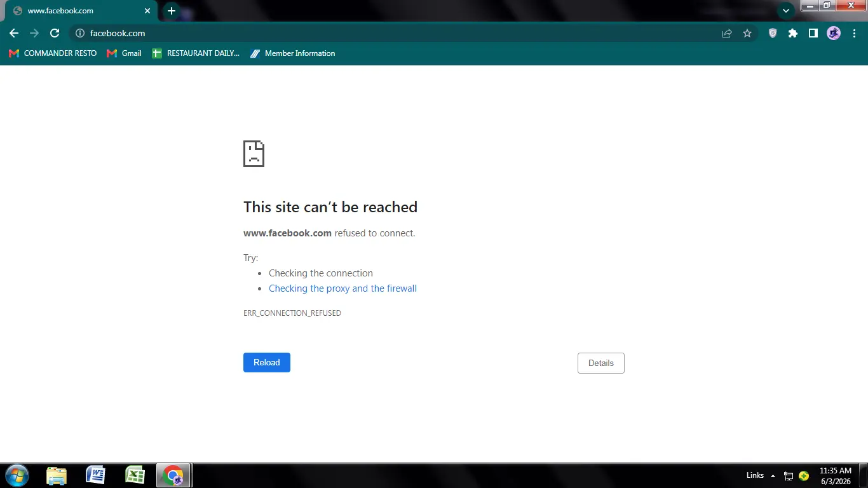This screenshot has width=868, height=488.
Task: Open the Extensions puzzle icon
Action: pyautogui.click(x=793, y=33)
